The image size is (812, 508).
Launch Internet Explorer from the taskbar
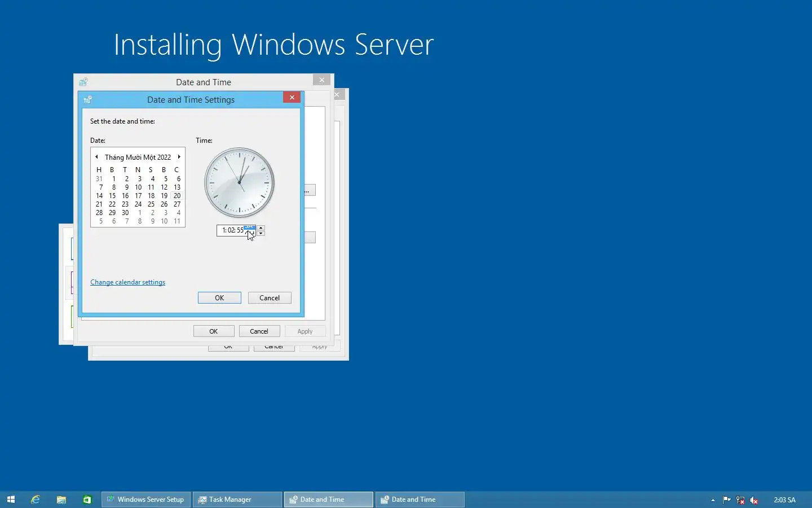click(36, 500)
